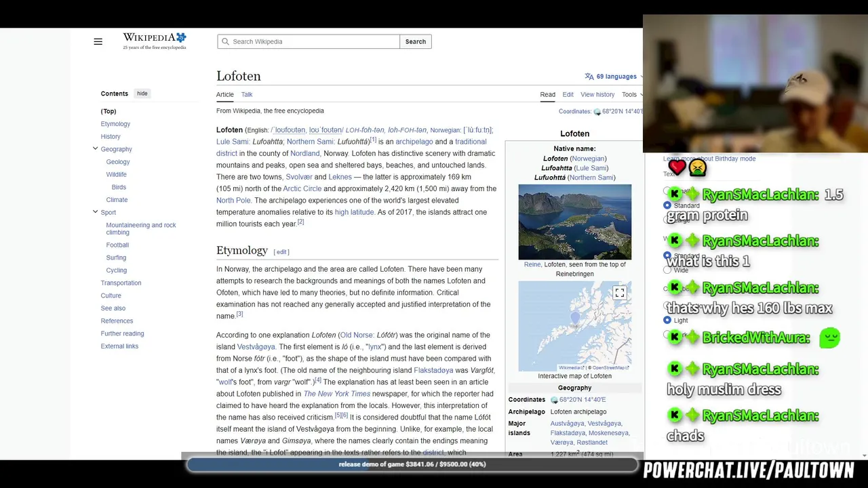Jump to Further reading in contents
This screenshot has width=868, height=488.
pyautogui.click(x=123, y=333)
